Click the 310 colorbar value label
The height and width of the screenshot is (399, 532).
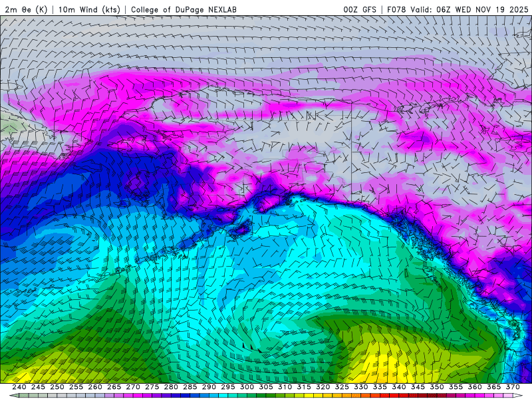coord(285,387)
